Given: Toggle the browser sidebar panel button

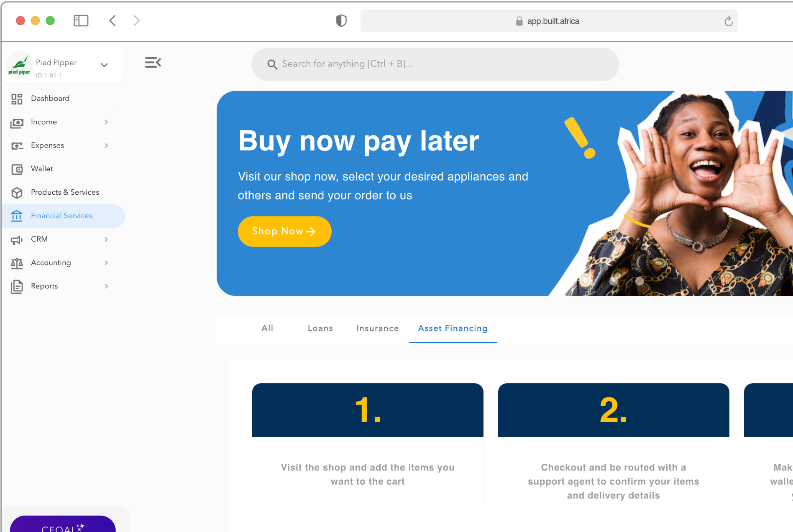Looking at the screenshot, I should [81, 20].
